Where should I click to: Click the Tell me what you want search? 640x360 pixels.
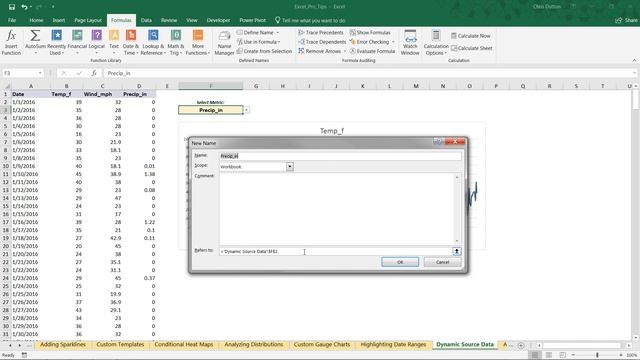point(310,20)
